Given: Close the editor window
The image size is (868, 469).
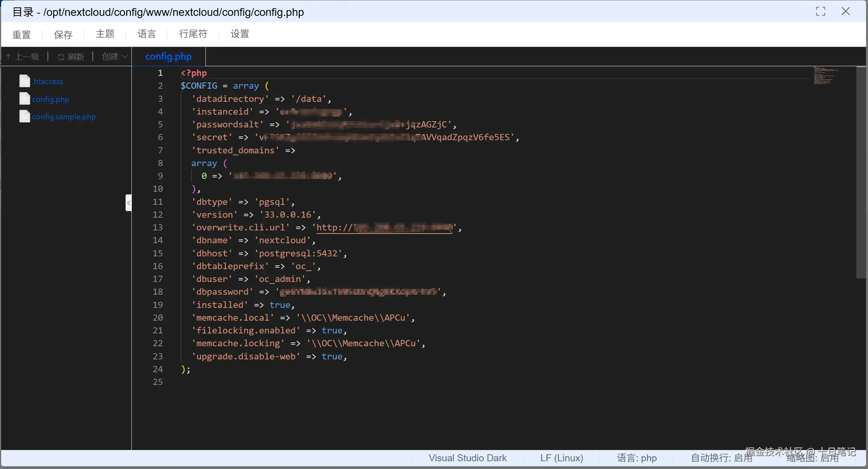Looking at the screenshot, I should [x=846, y=12].
